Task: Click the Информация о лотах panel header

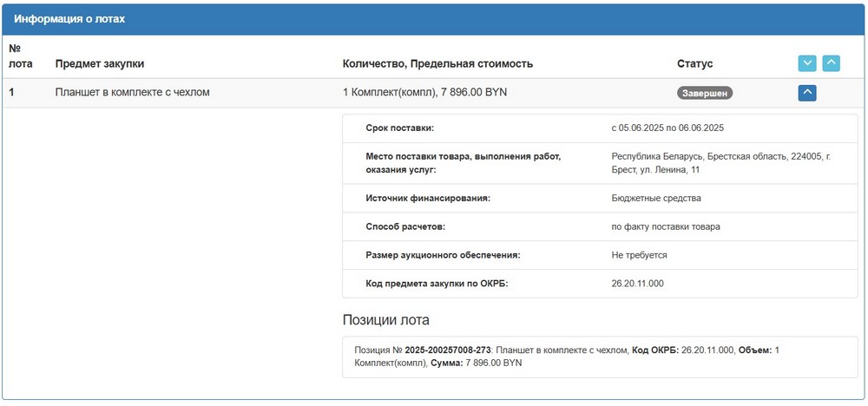Action: (69, 19)
